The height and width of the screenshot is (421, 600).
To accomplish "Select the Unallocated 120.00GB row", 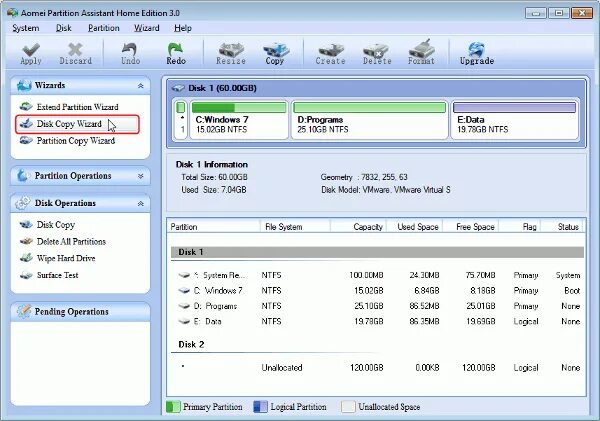I will (379, 367).
